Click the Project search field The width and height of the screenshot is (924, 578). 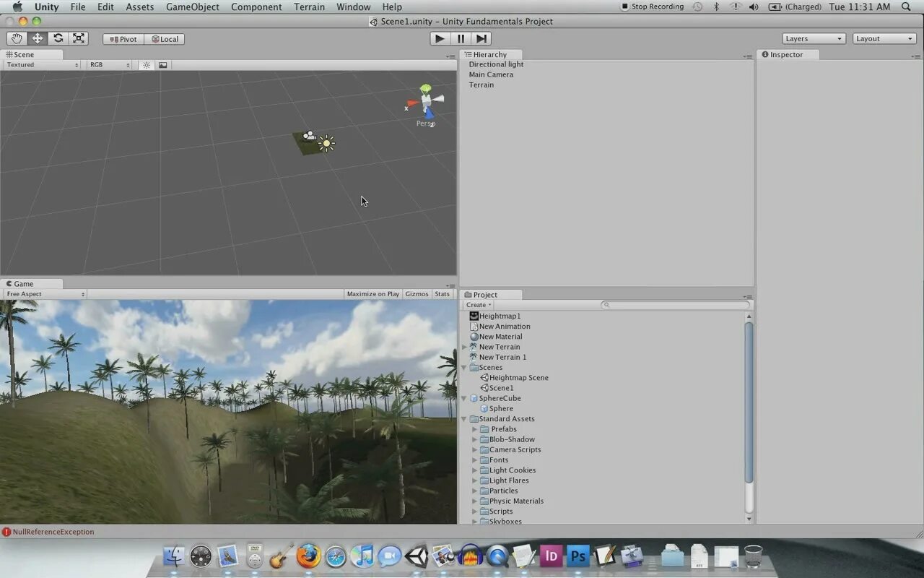click(676, 305)
